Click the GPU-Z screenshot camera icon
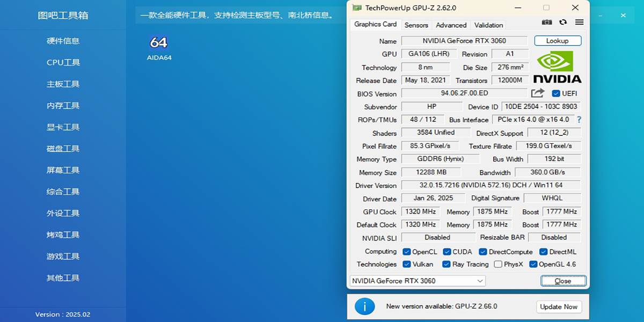Image resolution: width=644 pixels, height=322 pixels. 547,22
